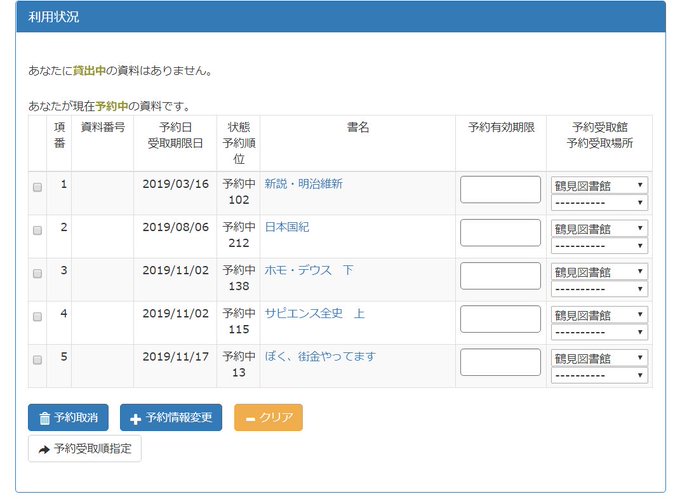Open 鶴見図書館 dropdown for ホモ・デウス 下
Image resolution: width=680 pixels, height=499 pixels.
[599, 271]
